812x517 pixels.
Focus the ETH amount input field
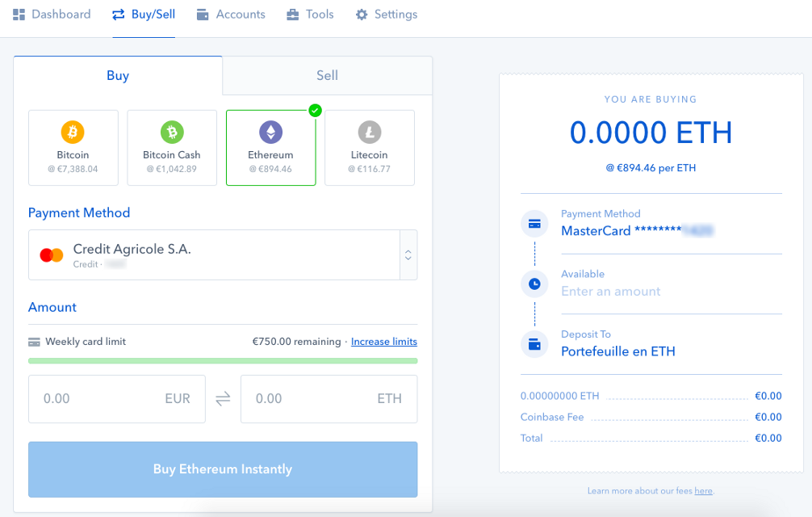(329, 399)
